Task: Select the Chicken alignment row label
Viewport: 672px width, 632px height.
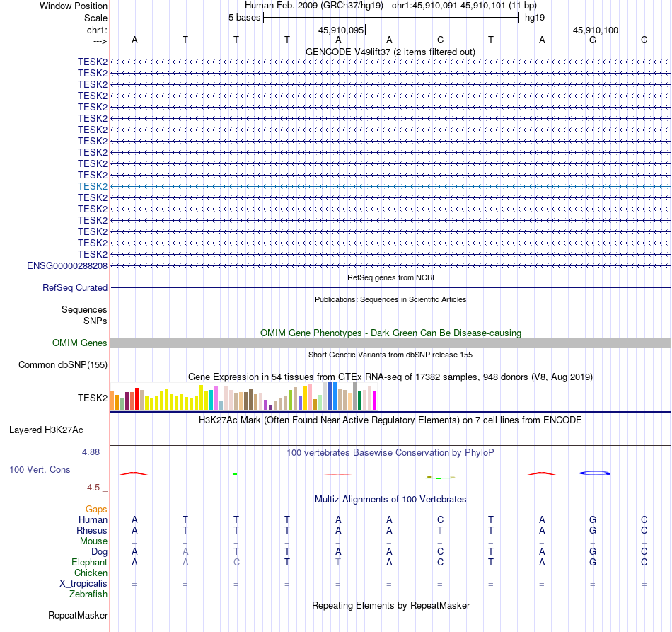Action: [91, 573]
